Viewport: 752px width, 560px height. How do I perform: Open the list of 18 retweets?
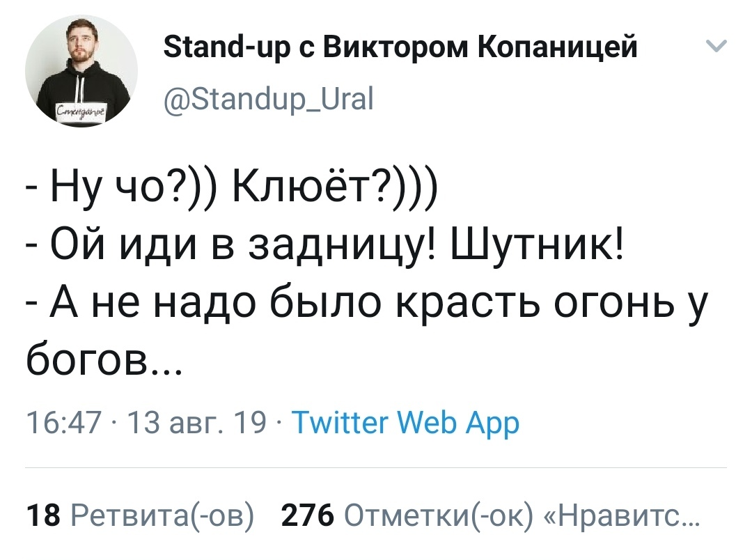[x=139, y=517]
